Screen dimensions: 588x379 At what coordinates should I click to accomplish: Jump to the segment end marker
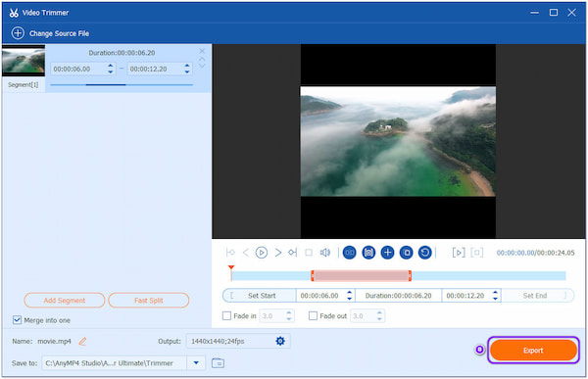(x=292, y=253)
